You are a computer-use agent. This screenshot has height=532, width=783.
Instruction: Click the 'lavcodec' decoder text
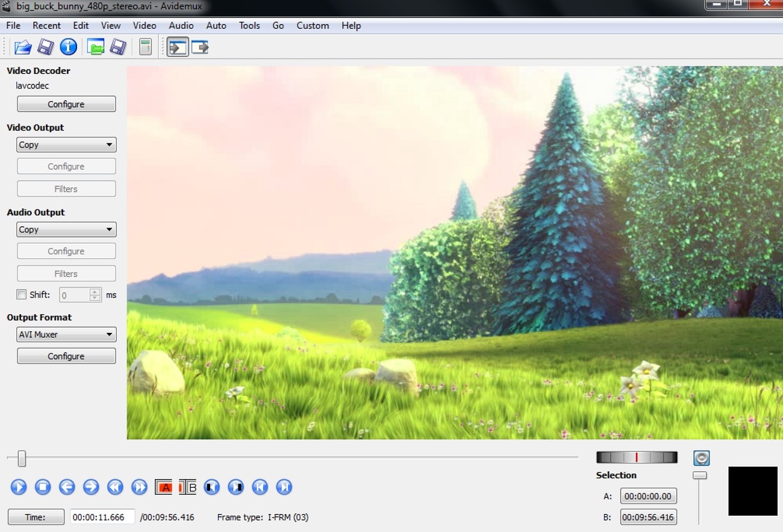[33, 85]
